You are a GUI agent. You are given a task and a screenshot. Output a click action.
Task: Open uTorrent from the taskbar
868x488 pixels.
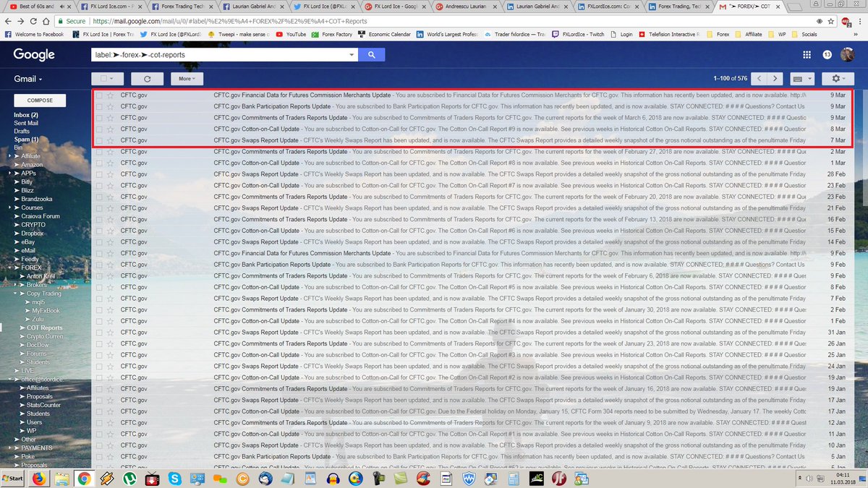[129, 479]
